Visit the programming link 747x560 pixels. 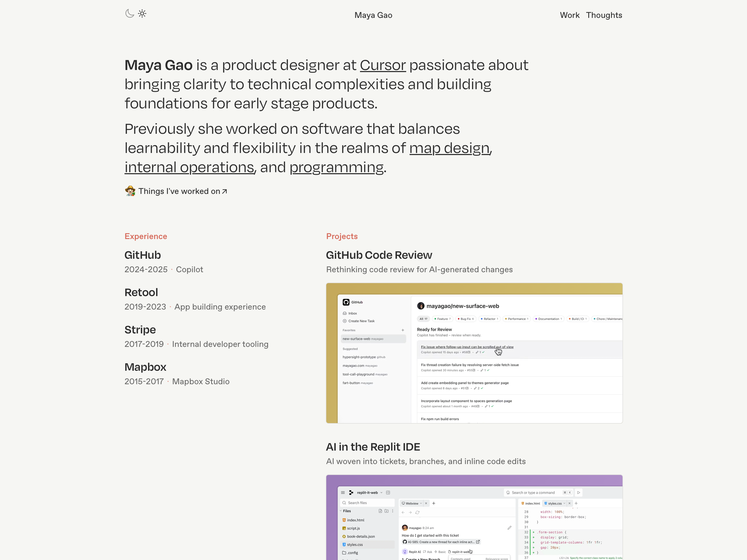(x=336, y=167)
